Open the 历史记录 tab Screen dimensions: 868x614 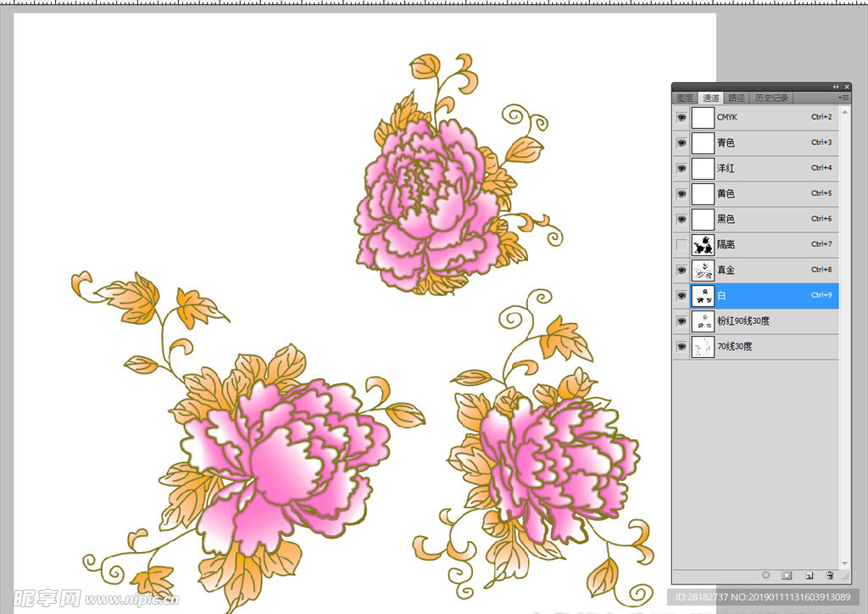click(771, 98)
